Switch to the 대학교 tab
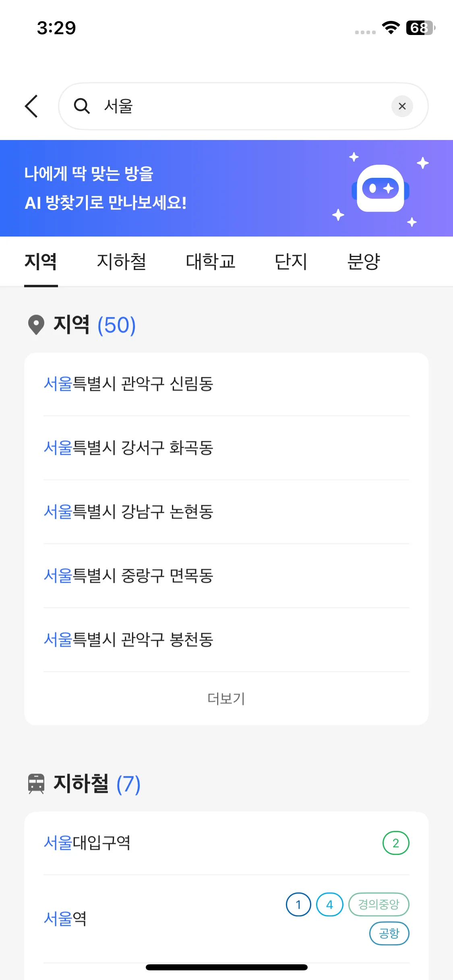This screenshot has width=453, height=980. tap(211, 261)
